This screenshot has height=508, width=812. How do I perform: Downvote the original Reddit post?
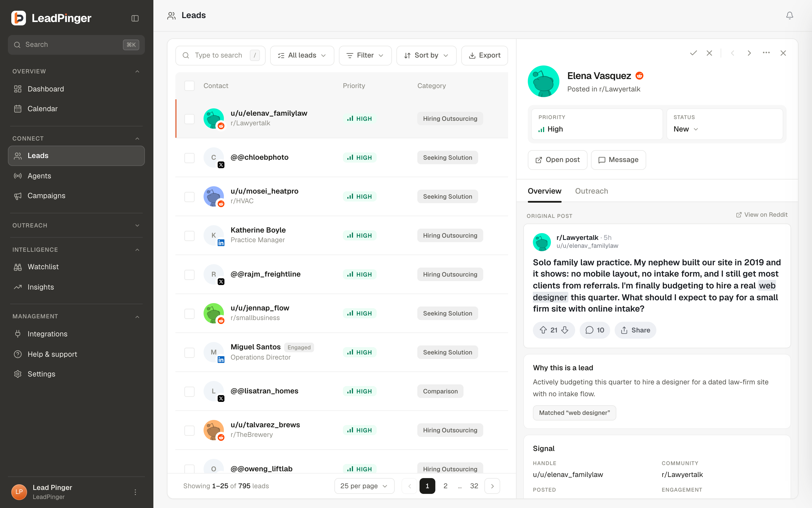click(x=565, y=330)
